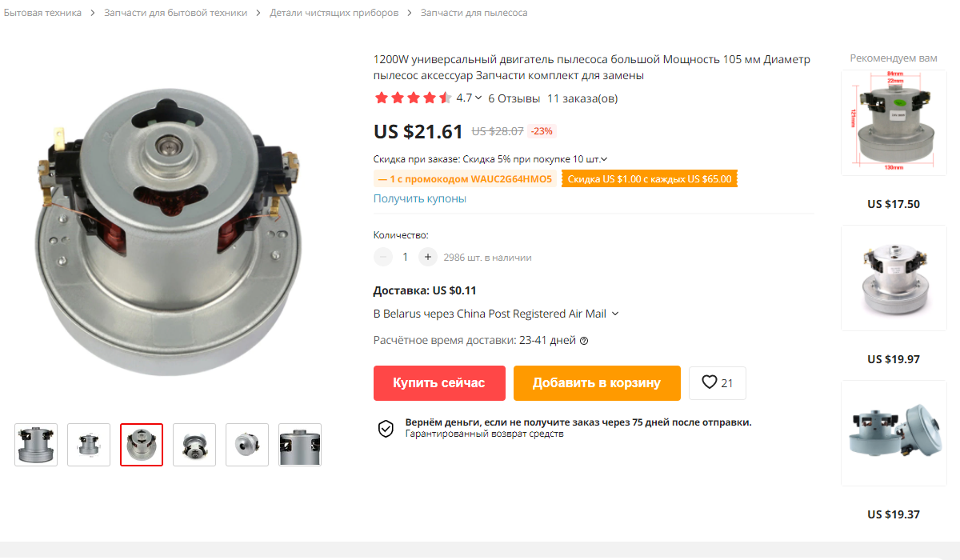
Task: Expand the 4.7 rating dropdown arrow
Action: (478, 98)
